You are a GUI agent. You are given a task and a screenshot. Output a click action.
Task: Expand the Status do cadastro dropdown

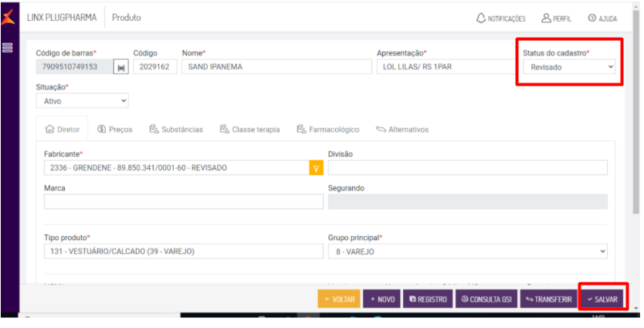click(568, 67)
